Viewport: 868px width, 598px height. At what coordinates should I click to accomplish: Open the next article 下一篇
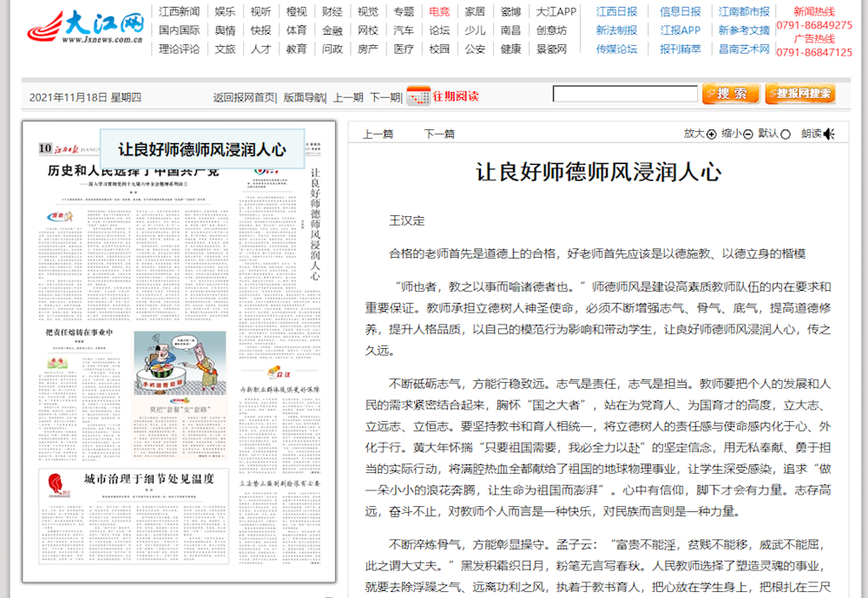tap(439, 134)
